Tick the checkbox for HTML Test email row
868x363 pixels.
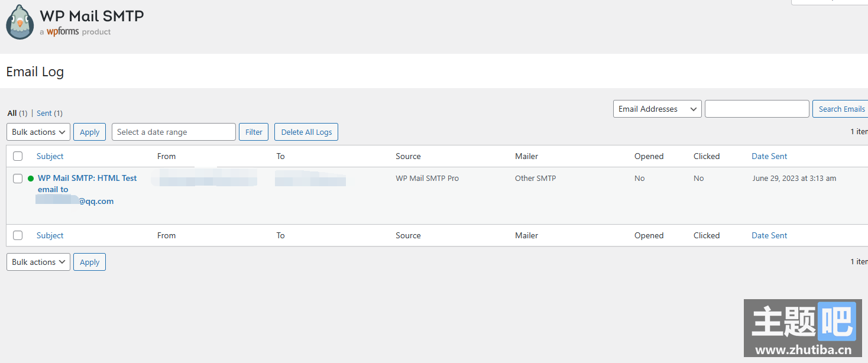[x=18, y=179]
